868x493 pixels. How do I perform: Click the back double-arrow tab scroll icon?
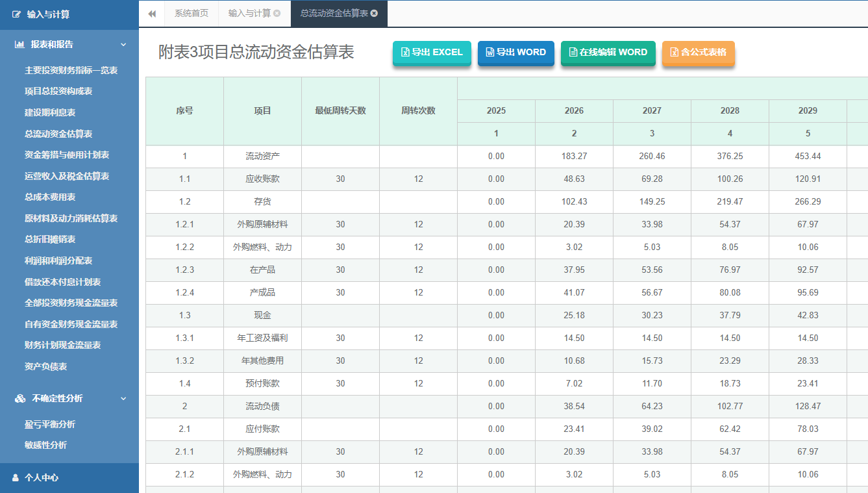coord(152,14)
